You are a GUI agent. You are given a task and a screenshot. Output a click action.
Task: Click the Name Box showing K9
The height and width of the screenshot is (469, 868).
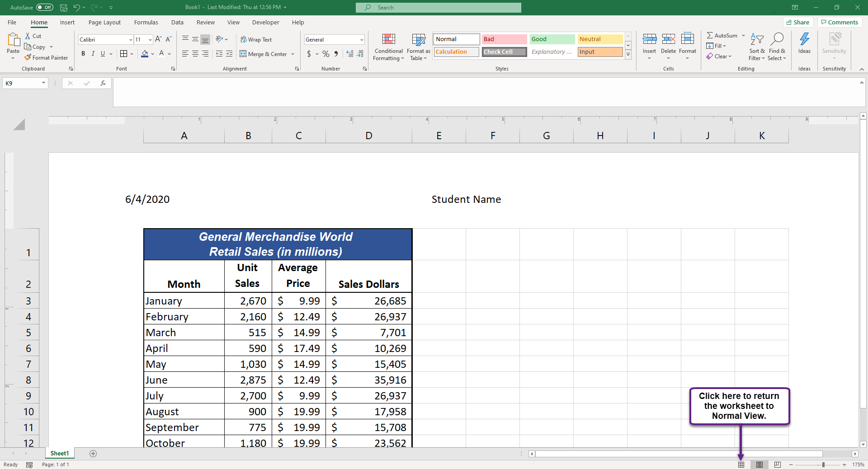click(x=25, y=83)
